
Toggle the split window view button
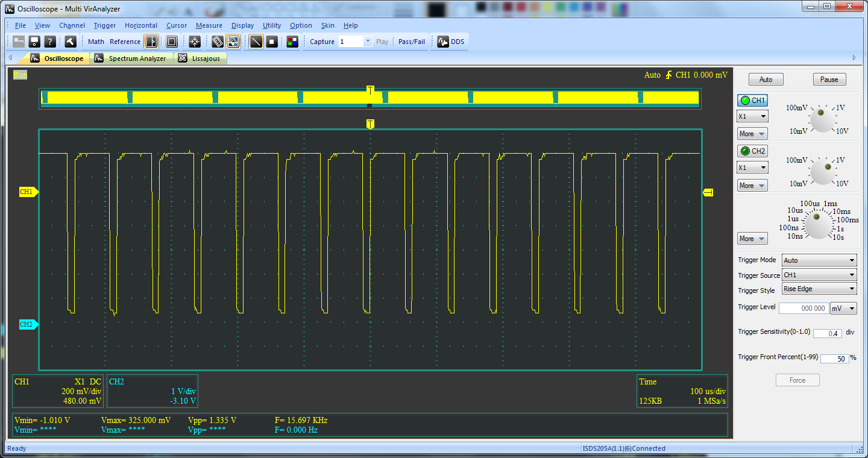pos(151,42)
